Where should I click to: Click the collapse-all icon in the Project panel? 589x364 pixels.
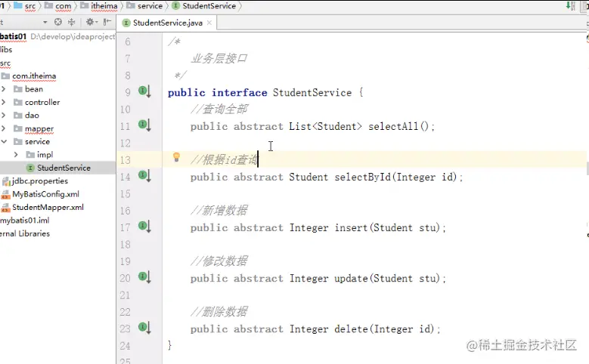tap(70, 23)
